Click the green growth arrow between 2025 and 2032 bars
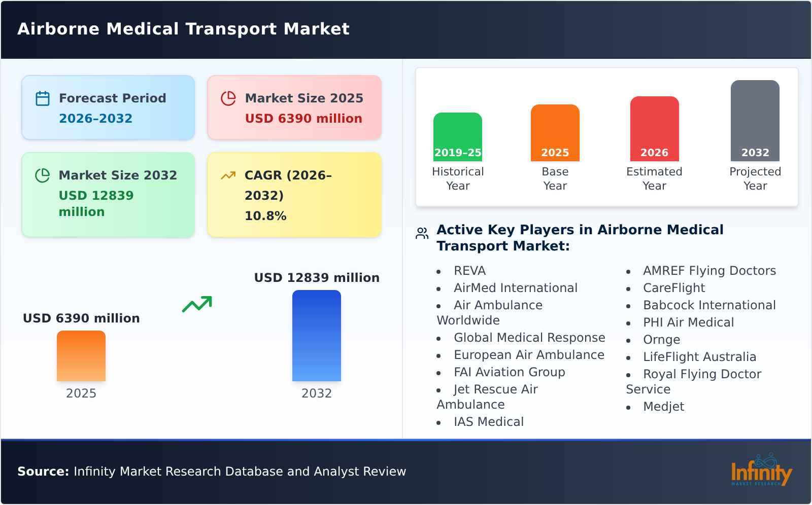This screenshot has width=812, height=505. pyautogui.click(x=198, y=304)
